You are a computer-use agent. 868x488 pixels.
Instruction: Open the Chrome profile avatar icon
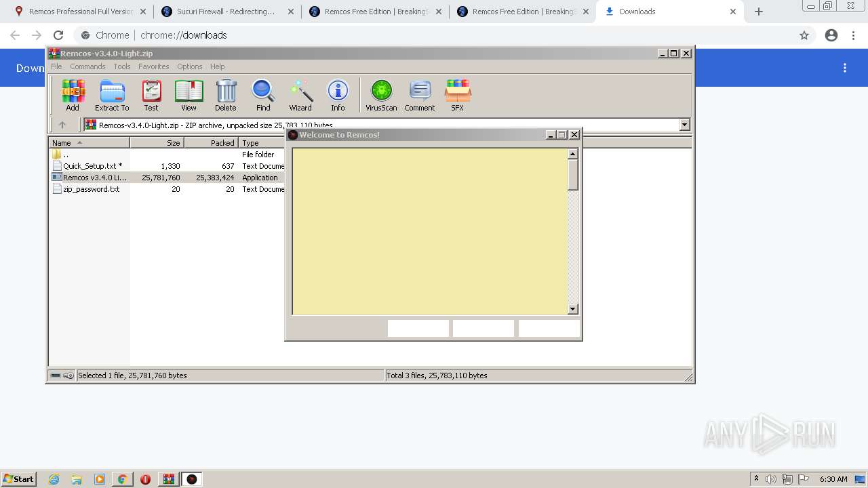pos(831,35)
